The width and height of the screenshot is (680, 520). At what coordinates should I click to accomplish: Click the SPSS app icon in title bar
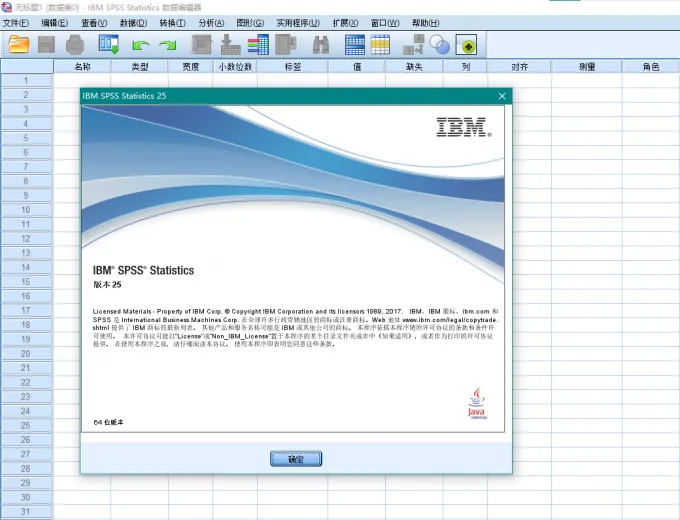pyautogui.click(x=7, y=7)
